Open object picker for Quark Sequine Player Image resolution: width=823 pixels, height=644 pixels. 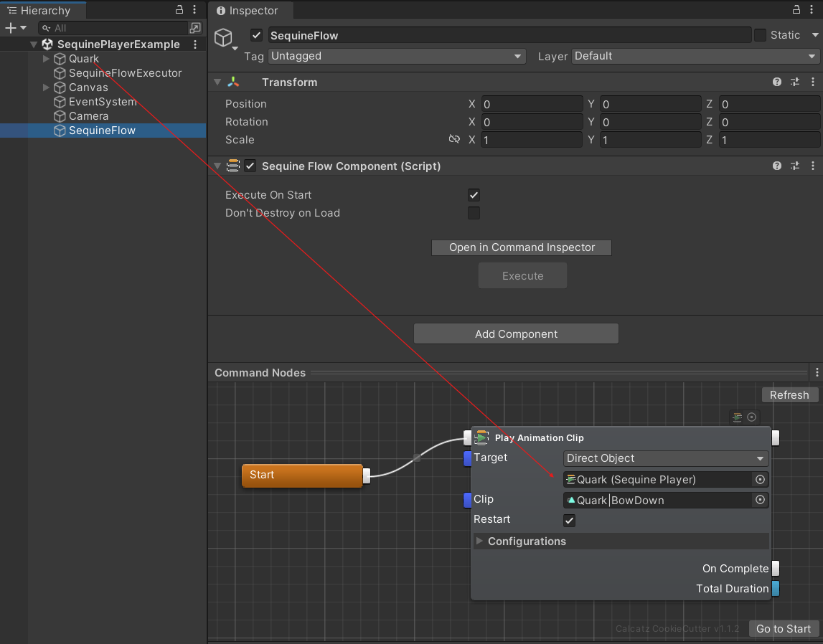click(x=761, y=480)
